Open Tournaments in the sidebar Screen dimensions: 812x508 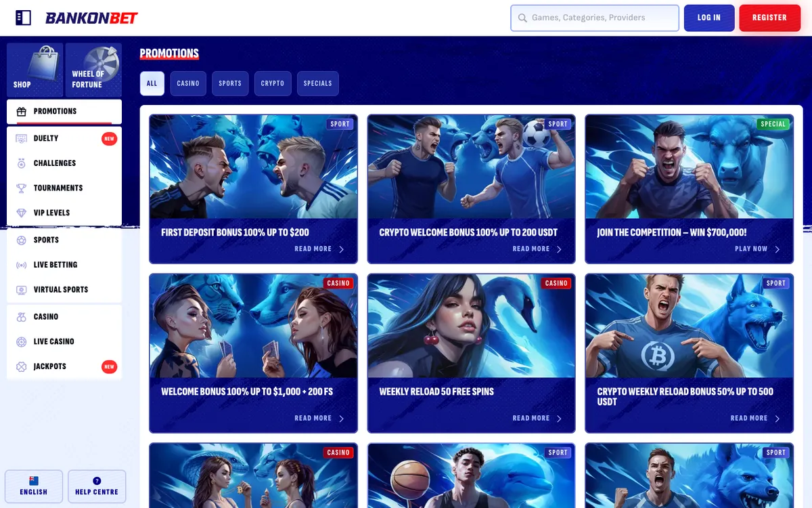point(64,188)
